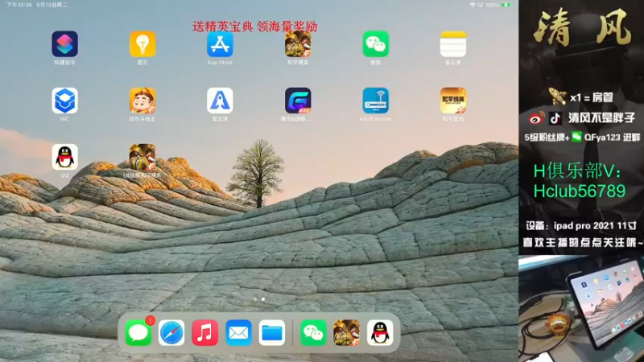Launch the 体验服和平精英 test-server game
Screen dimensions: 644x362
coord(142,157)
